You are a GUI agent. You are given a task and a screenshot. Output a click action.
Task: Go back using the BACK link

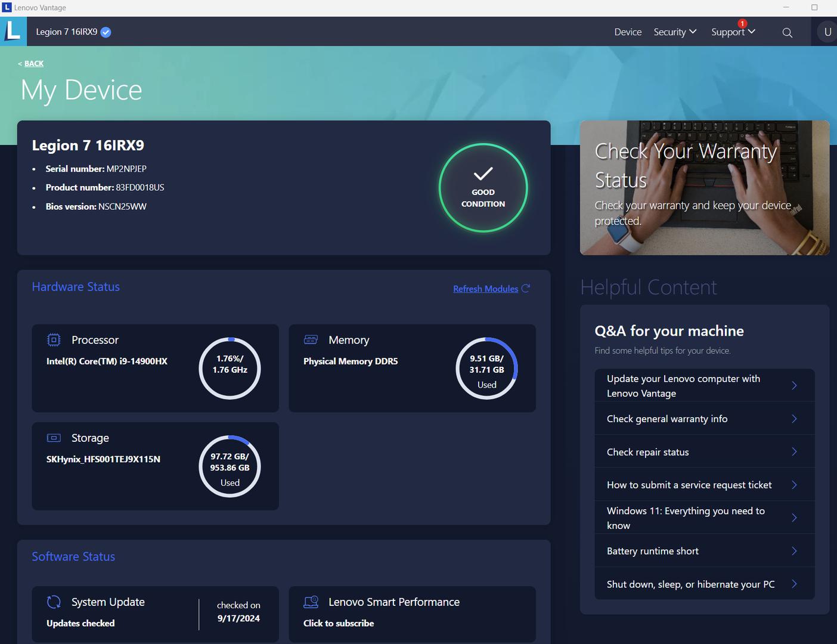coord(33,64)
